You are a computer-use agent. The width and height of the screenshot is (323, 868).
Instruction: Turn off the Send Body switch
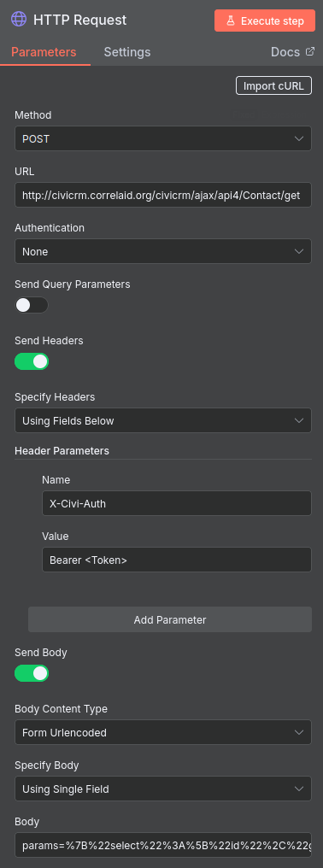32,673
